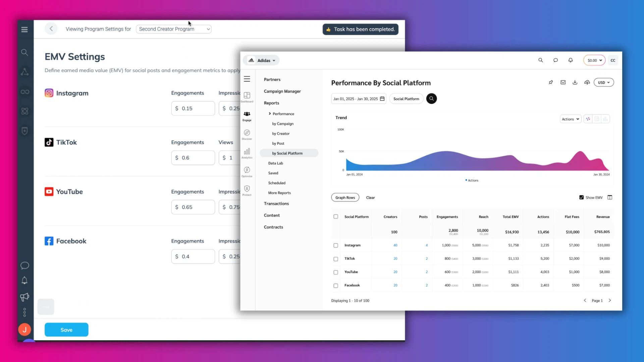Open the notifications bell
644x362 pixels.
[570, 60]
